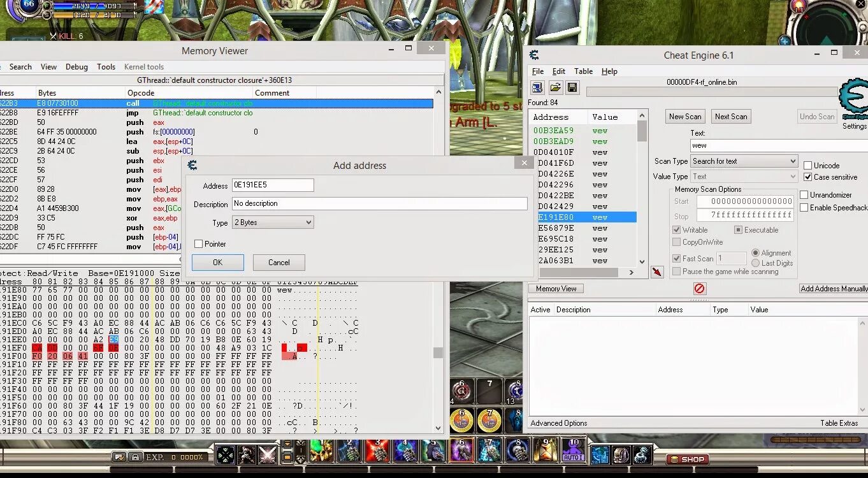Toggle Fast Scan checkbox

tap(677, 258)
